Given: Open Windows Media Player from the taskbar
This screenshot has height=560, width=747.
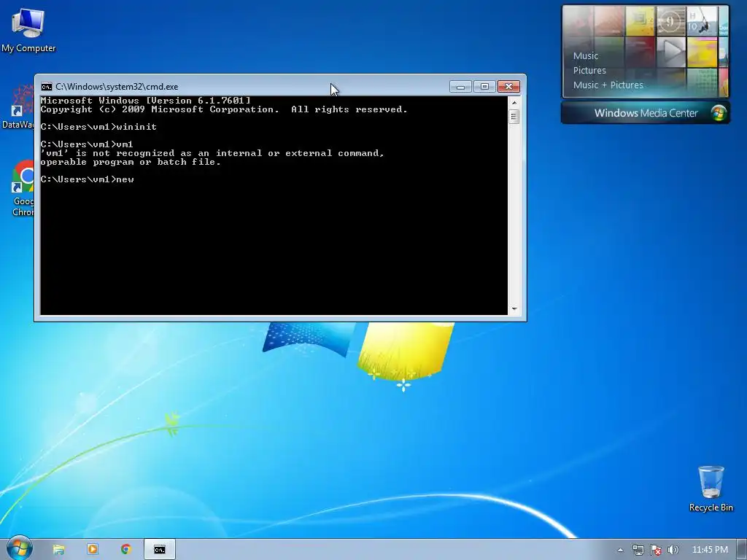Looking at the screenshot, I should 93,550.
